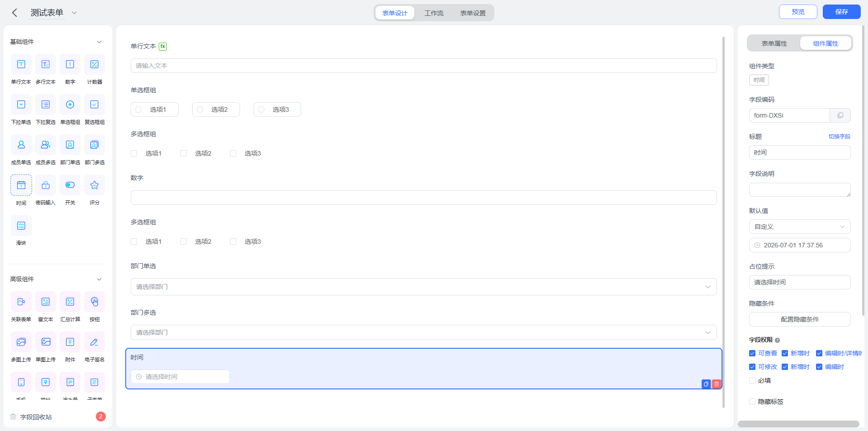Enable the 隐藏标签 checkbox
The width and height of the screenshot is (868, 431).
[752, 402]
